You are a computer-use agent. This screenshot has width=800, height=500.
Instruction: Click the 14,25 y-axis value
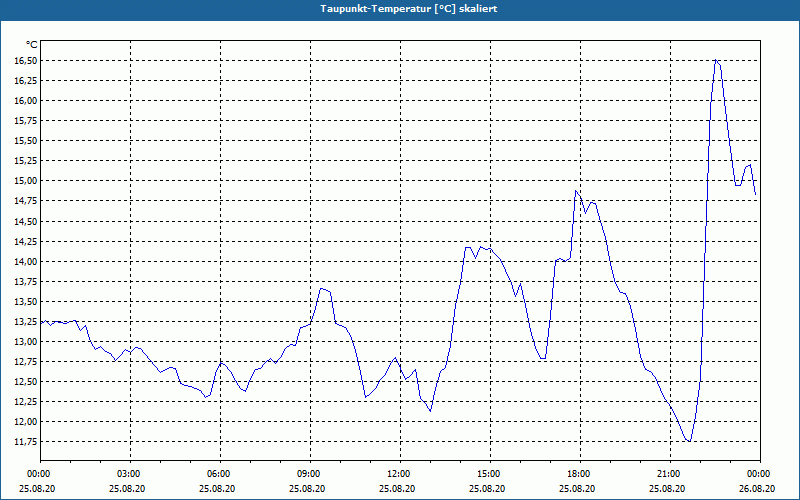point(25,241)
